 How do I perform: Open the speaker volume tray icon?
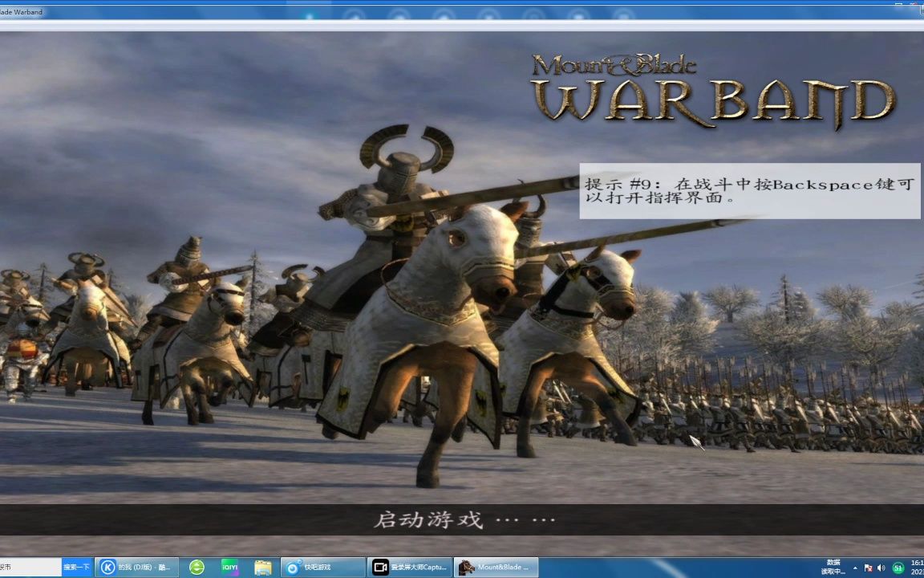click(x=881, y=568)
